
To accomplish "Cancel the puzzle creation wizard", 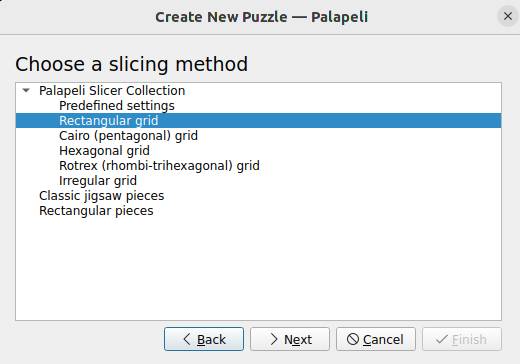I will click(376, 339).
